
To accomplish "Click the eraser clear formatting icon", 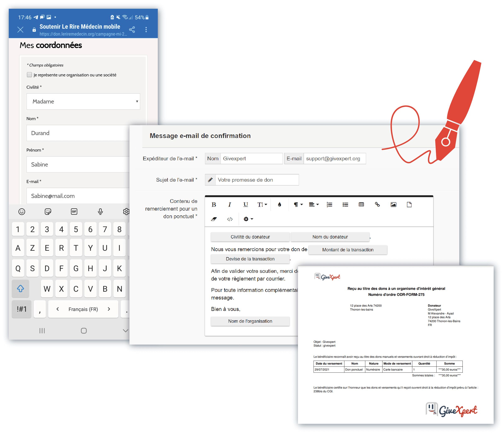I will click(214, 219).
